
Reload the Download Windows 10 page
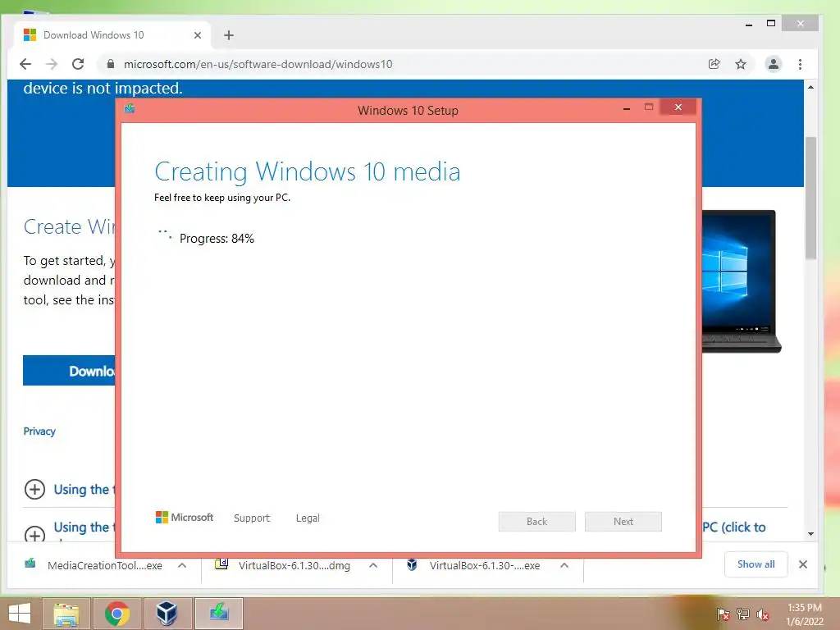click(x=78, y=64)
